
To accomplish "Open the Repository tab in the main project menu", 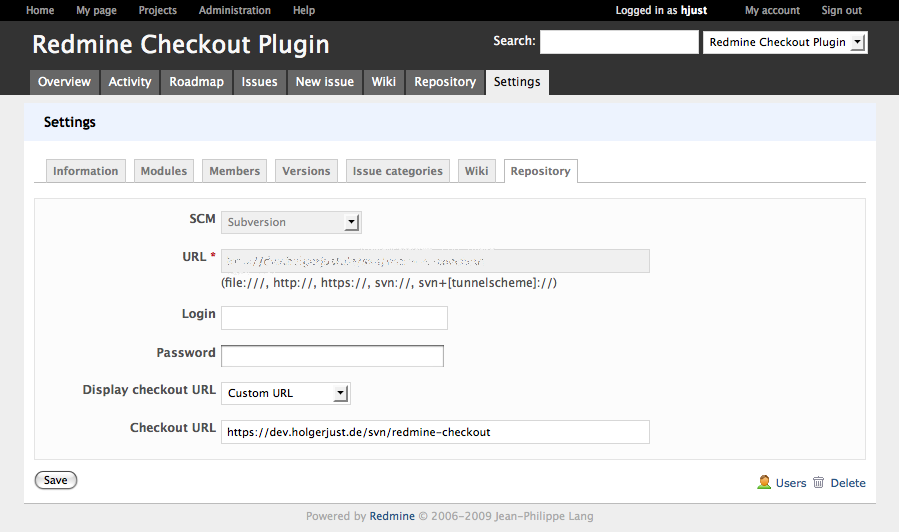I will tap(445, 82).
